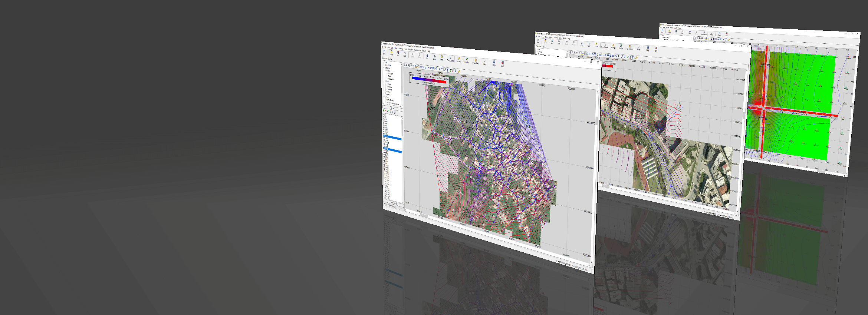Click Settings wrench in Water Networks toolbar
868x315 pixels.
coord(459,59)
